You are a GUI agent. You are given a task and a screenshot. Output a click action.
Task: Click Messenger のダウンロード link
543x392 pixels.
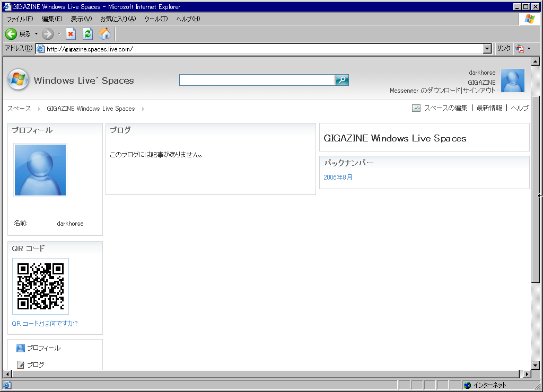(425, 91)
